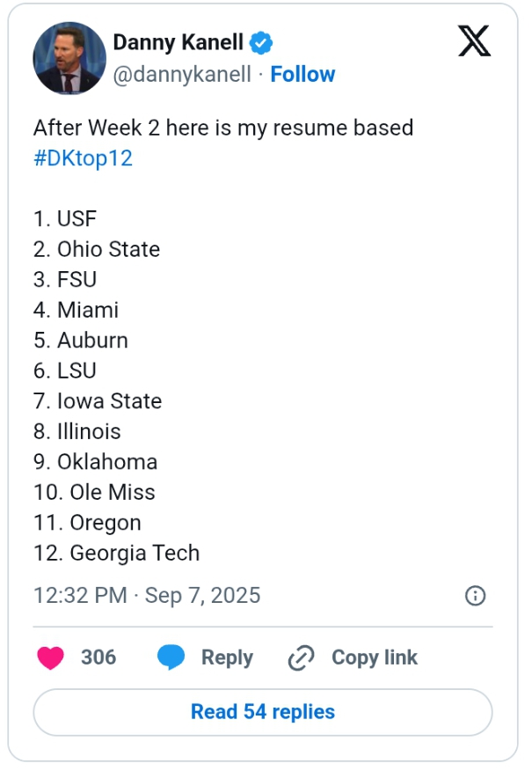Click the tweet's opening sentence text

(x=223, y=128)
